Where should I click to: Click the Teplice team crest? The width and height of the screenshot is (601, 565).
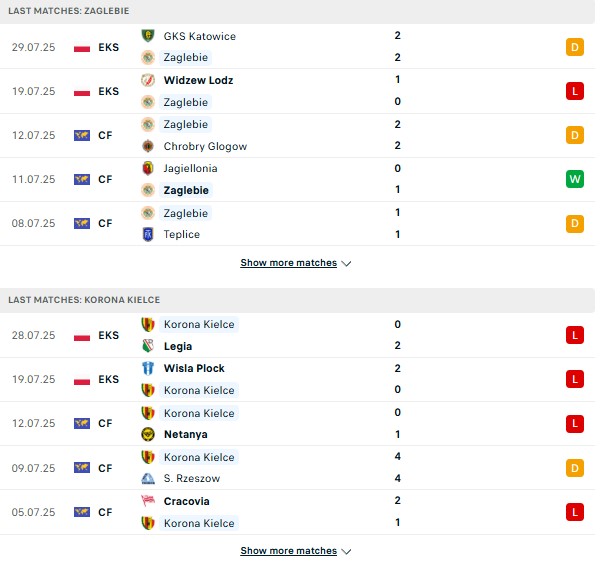(148, 234)
